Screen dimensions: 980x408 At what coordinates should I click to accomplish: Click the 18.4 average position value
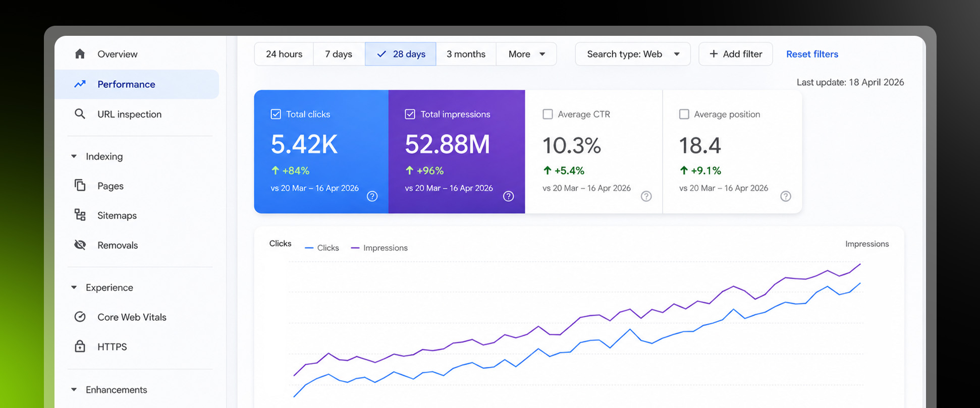click(700, 145)
